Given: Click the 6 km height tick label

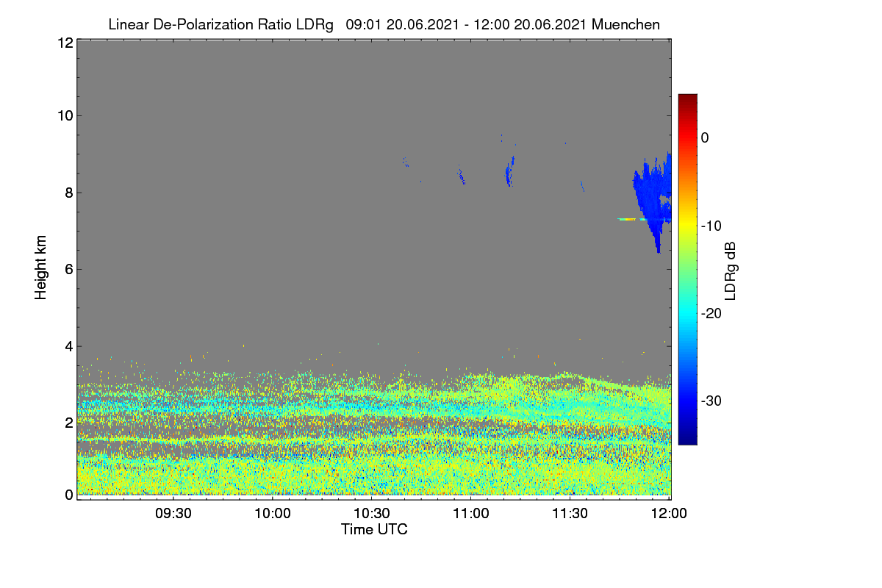Looking at the screenshot, I should tap(68, 269).
